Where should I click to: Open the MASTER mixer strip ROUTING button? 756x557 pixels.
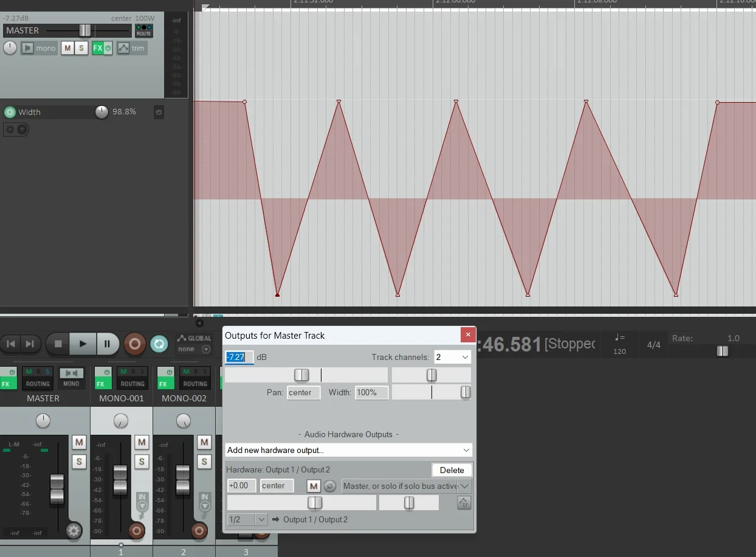38,378
